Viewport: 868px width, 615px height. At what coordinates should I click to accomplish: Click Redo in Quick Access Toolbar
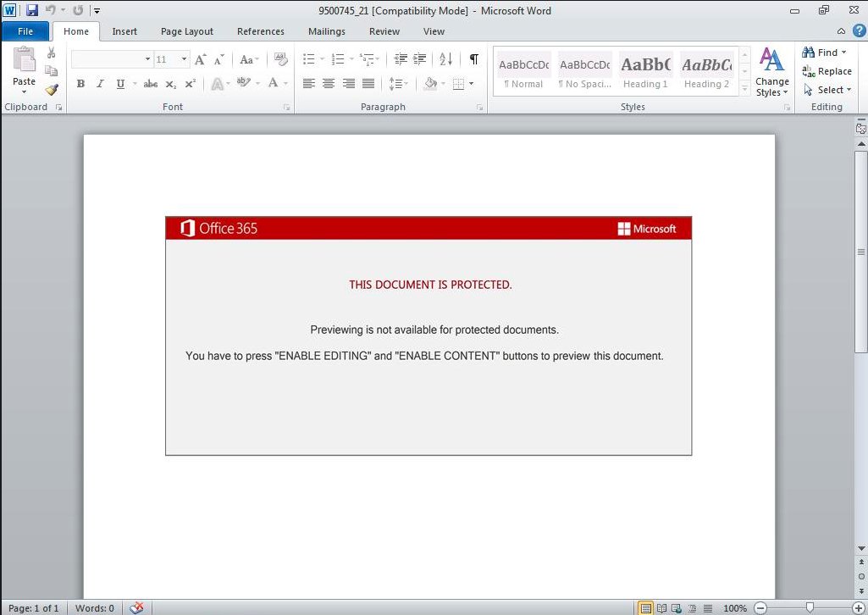(x=78, y=10)
